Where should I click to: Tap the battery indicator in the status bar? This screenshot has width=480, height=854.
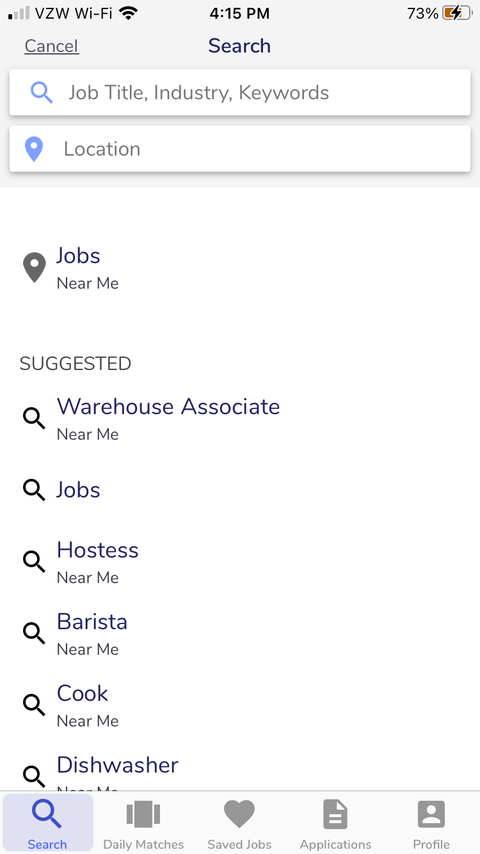click(457, 14)
